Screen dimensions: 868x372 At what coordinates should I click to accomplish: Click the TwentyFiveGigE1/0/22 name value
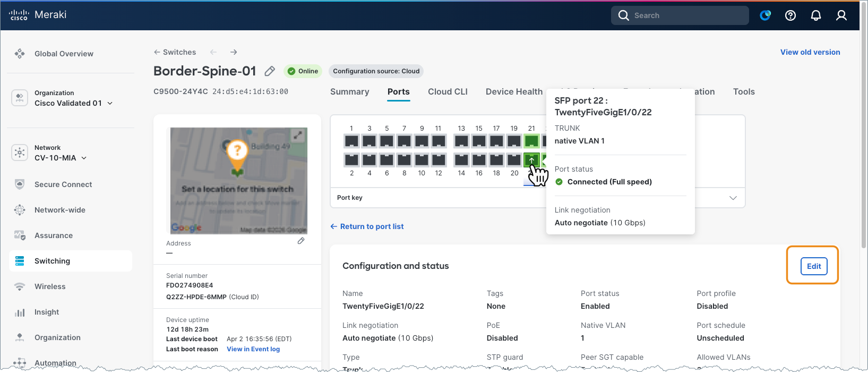(383, 306)
